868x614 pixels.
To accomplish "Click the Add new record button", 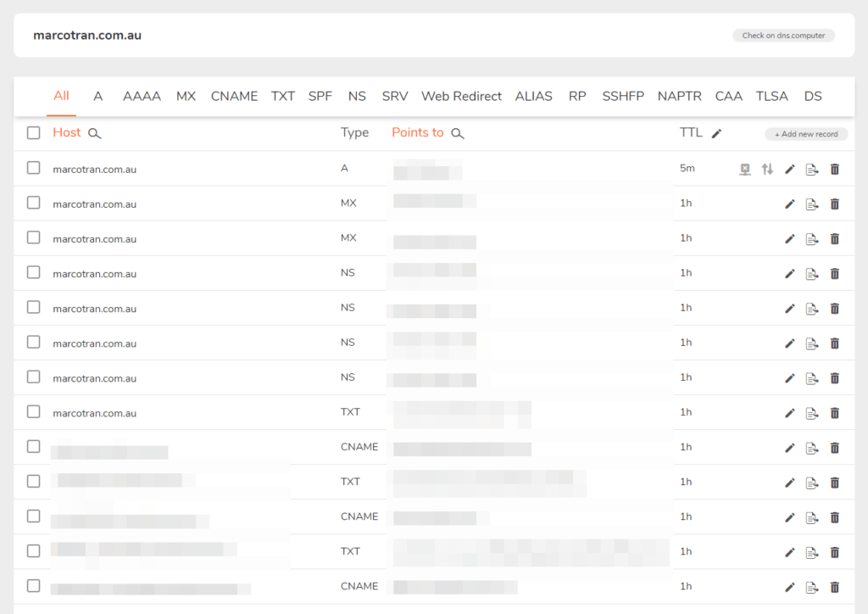I will [805, 134].
